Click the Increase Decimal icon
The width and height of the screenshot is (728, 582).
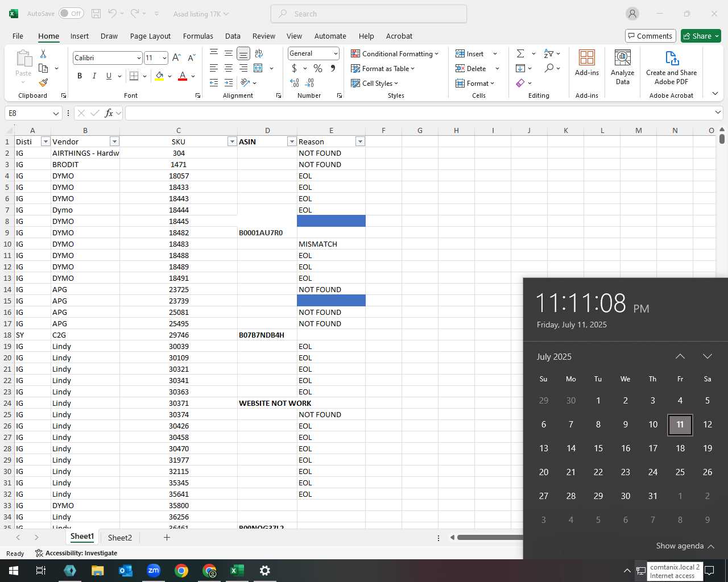[295, 83]
